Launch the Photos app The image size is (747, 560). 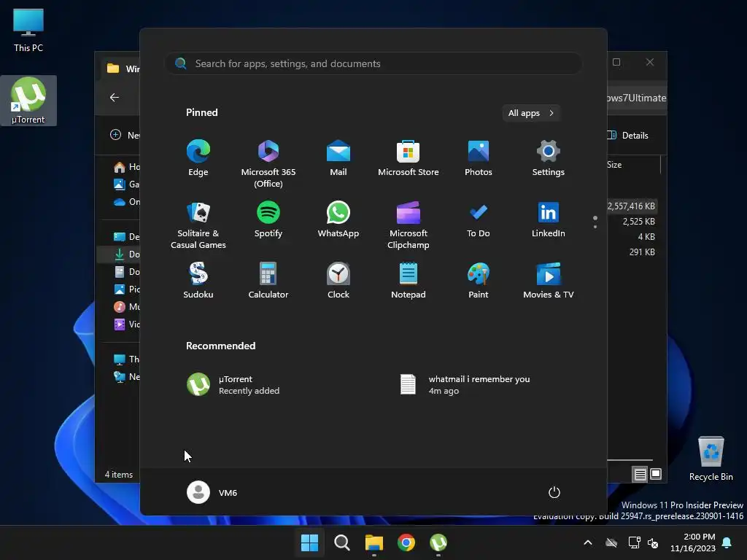pyautogui.click(x=479, y=158)
